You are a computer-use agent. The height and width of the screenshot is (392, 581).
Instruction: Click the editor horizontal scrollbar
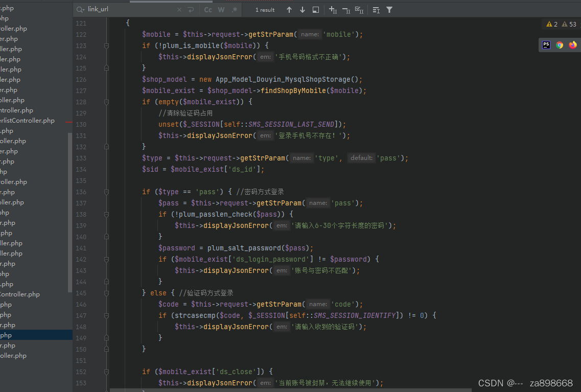click(290, 390)
